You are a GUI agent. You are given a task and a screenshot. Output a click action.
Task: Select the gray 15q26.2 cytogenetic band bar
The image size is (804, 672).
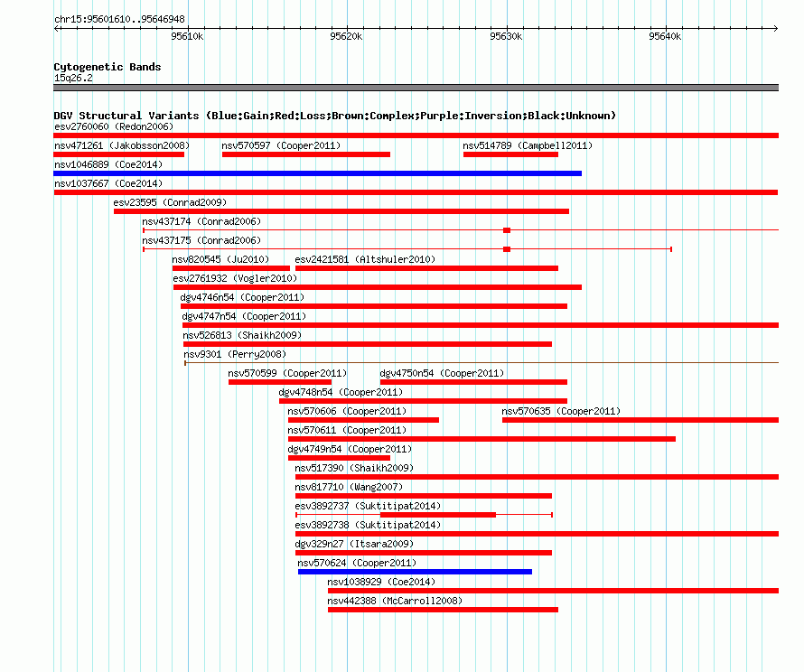(416, 88)
